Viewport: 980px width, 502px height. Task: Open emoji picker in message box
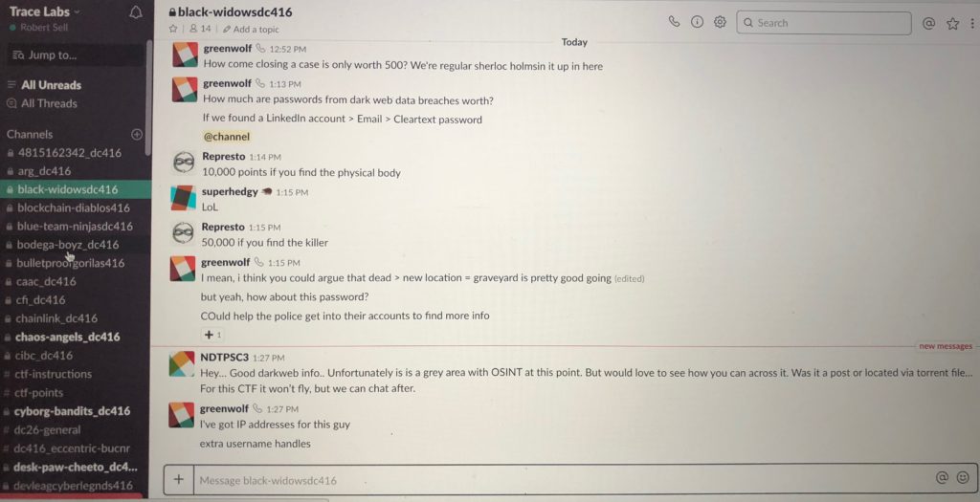(963, 478)
